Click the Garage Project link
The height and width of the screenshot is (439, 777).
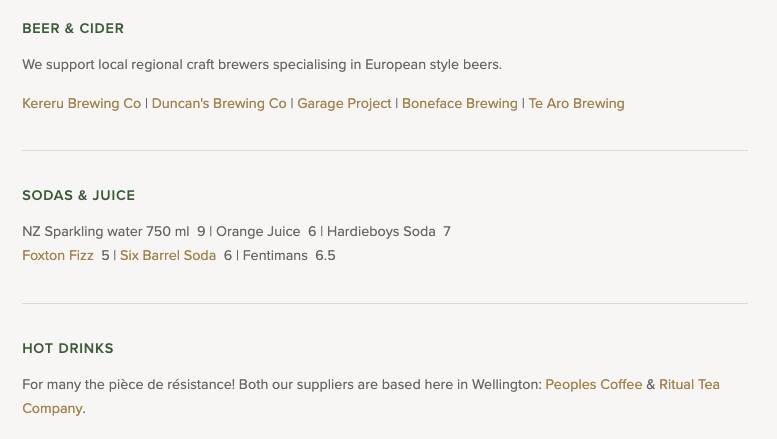pos(344,103)
